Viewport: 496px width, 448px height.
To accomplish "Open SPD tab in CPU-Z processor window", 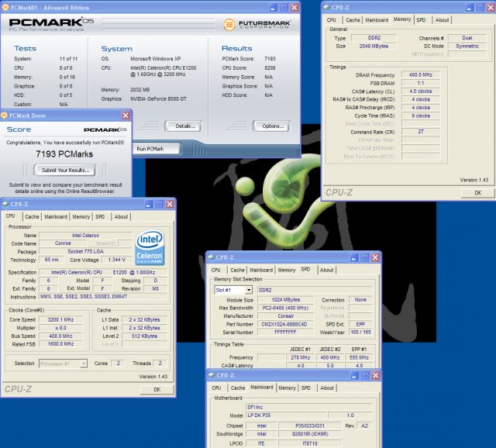I will click(100, 217).
